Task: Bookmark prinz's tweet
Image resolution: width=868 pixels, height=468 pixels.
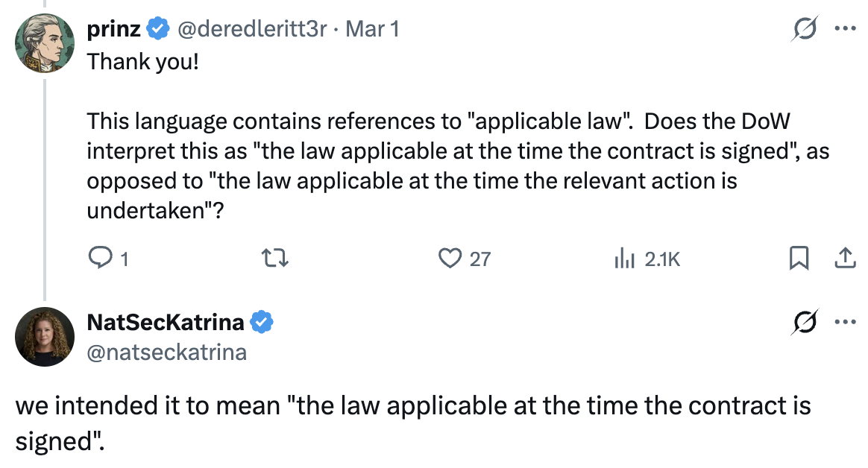Action: (799, 259)
